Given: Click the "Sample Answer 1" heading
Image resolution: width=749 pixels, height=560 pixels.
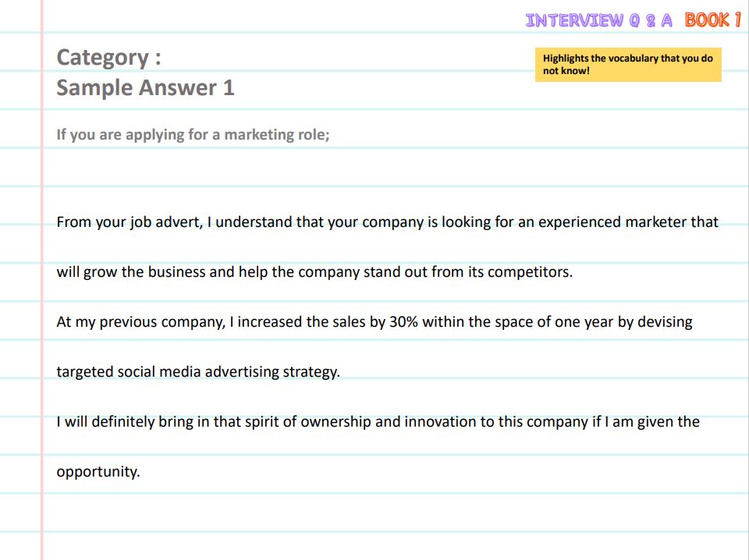Looking at the screenshot, I should (145, 87).
